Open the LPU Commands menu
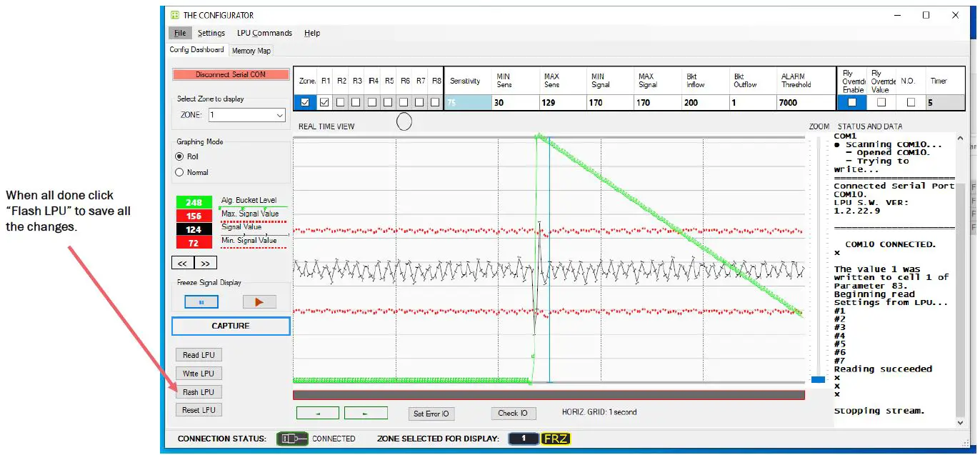The height and width of the screenshot is (455, 980). tap(264, 32)
